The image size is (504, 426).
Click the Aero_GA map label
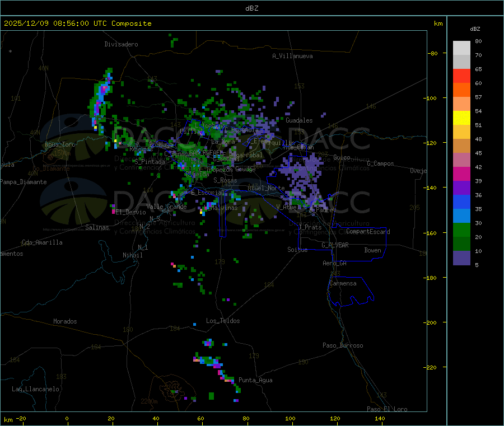click(335, 263)
